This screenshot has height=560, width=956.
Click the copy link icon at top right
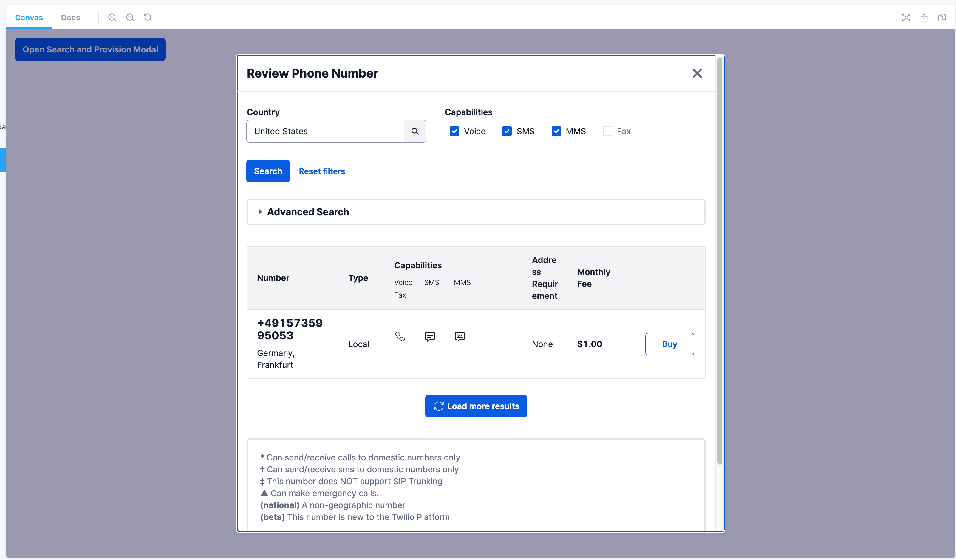click(942, 18)
